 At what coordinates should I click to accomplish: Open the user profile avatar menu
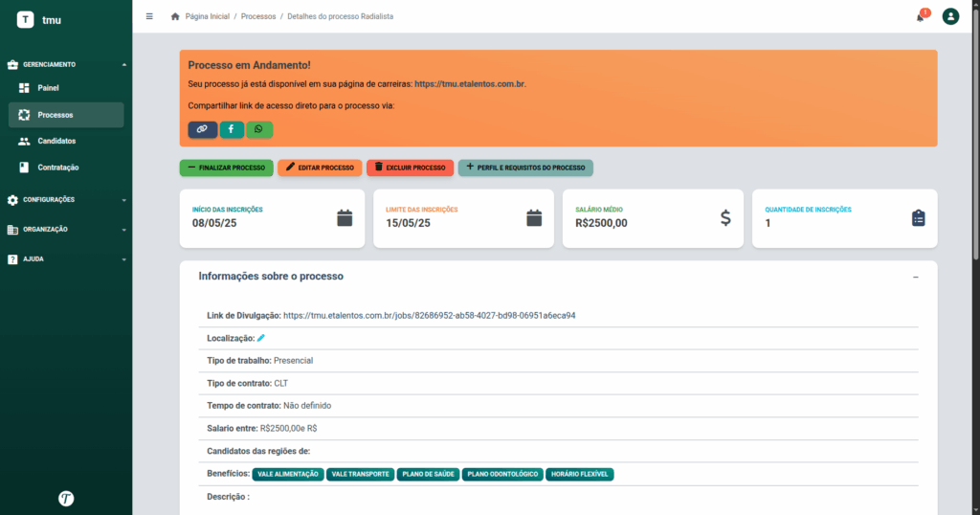pos(950,16)
